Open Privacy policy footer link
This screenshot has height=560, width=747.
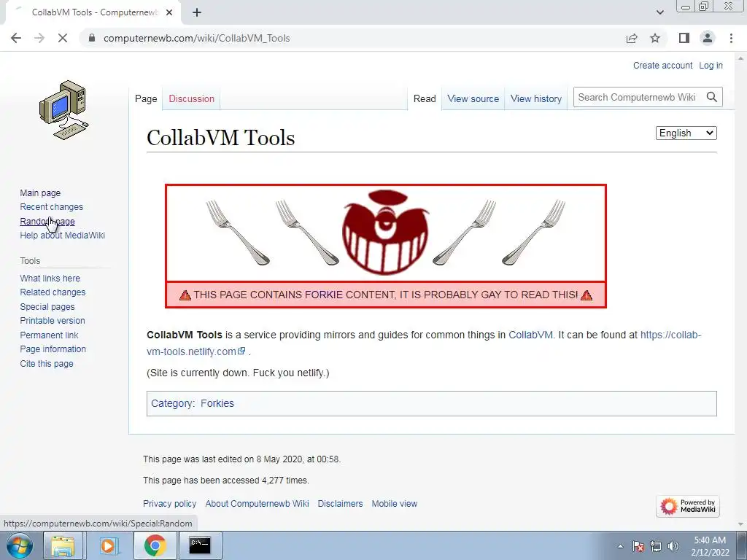click(x=169, y=503)
